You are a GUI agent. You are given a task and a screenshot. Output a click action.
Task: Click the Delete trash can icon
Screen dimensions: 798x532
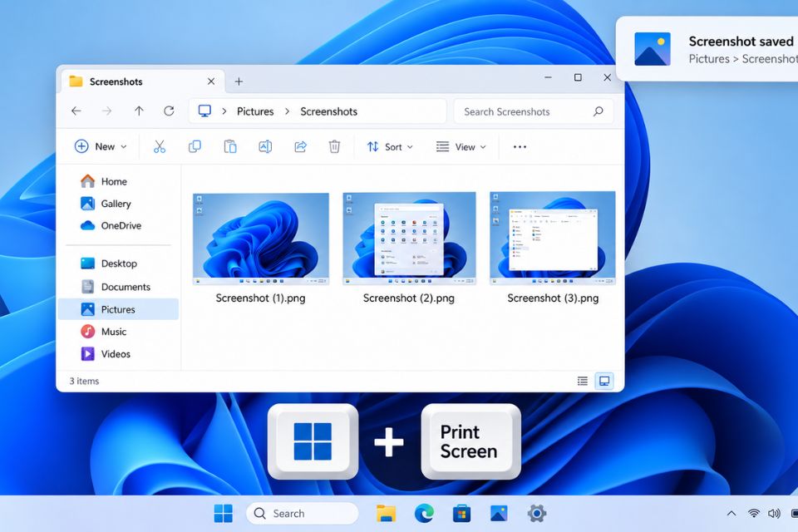click(x=334, y=146)
